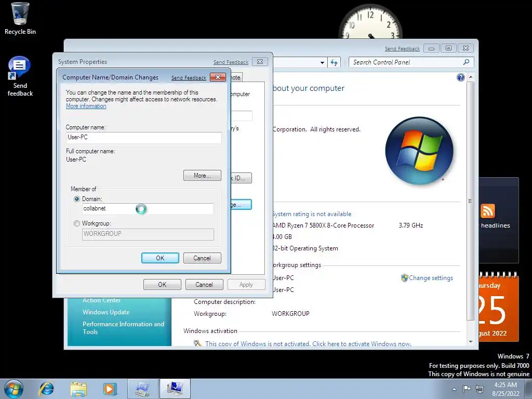
Task: Open the More information link
Action: [x=86, y=106]
